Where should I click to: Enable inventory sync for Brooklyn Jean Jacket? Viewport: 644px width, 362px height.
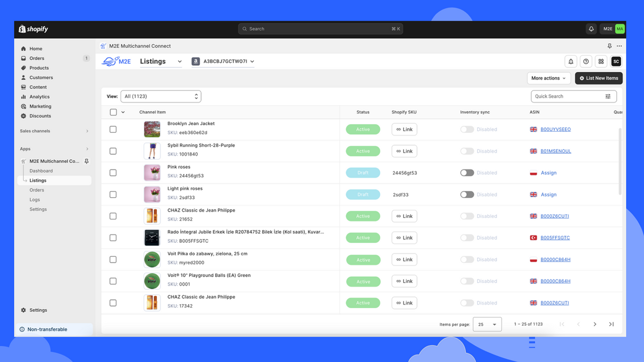point(467,129)
